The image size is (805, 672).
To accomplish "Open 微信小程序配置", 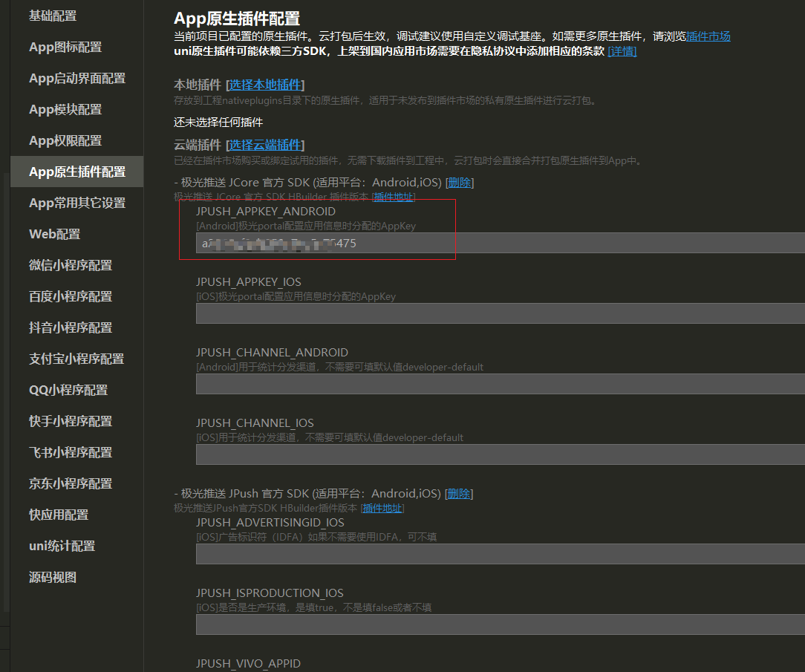I will [71, 265].
